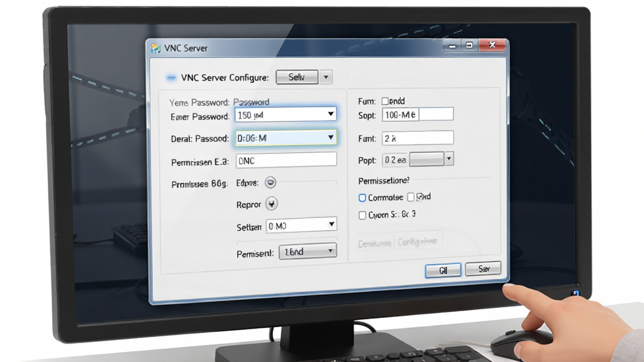Expand the Deral Passood combo box
This screenshot has height=362, width=644.
pyautogui.click(x=286, y=138)
